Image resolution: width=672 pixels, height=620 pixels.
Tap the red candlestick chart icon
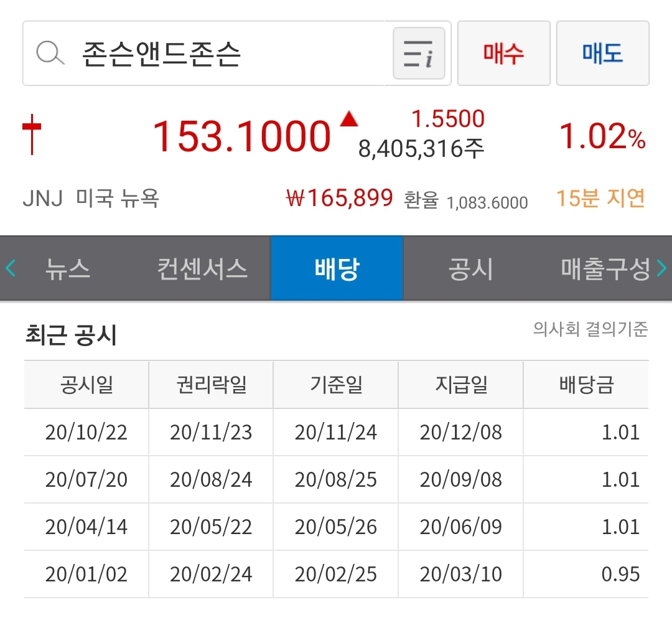[32, 134]
